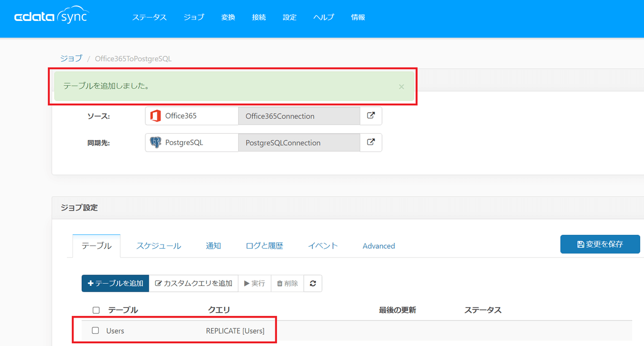Click the カスタムクエリを追加 button
The width and height of the screenshot is (644, 346).
pyautogui.click(x=194, y=283)
